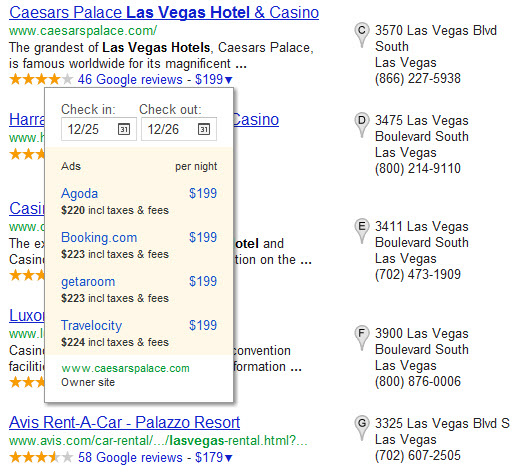Open the check-in calendar icon
This screenshot has height=466, width=515.
124,129
